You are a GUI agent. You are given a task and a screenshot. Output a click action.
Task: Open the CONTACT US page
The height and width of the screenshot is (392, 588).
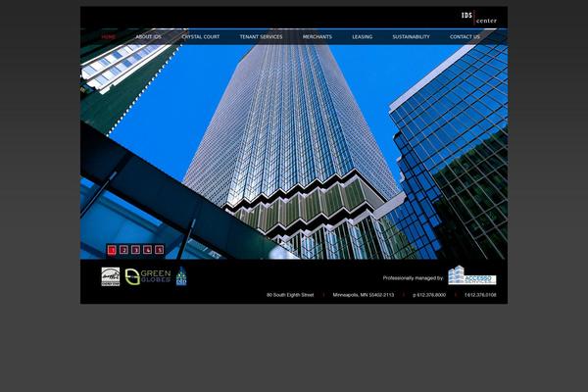[465, 37]
